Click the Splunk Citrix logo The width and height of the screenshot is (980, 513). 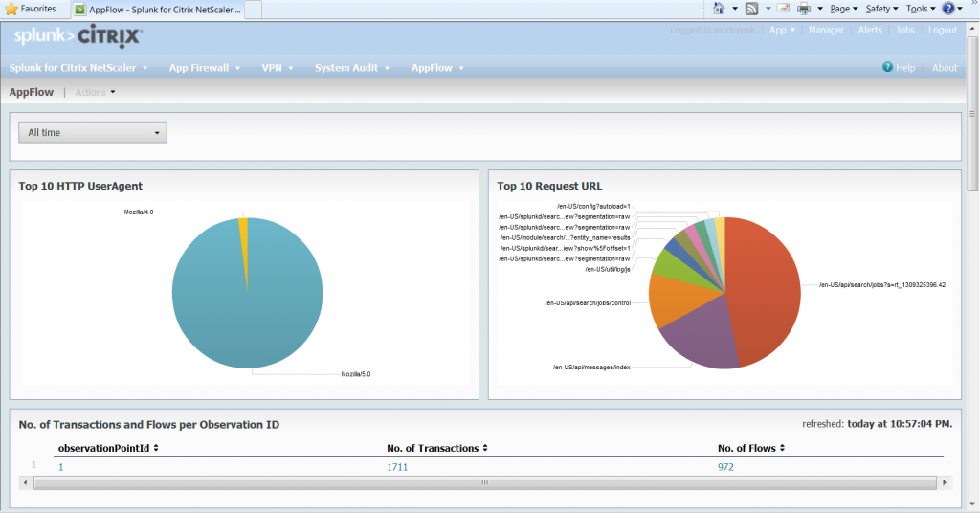click(x=78, y=37)
